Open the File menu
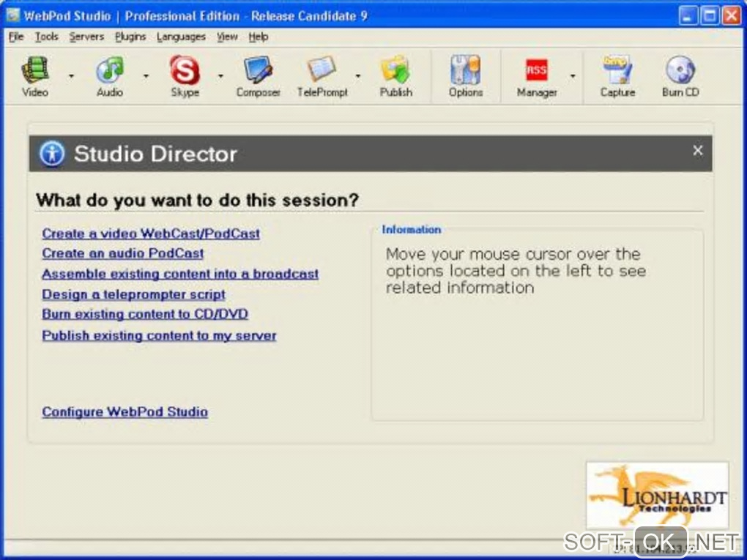 click(x=15, y=37)
